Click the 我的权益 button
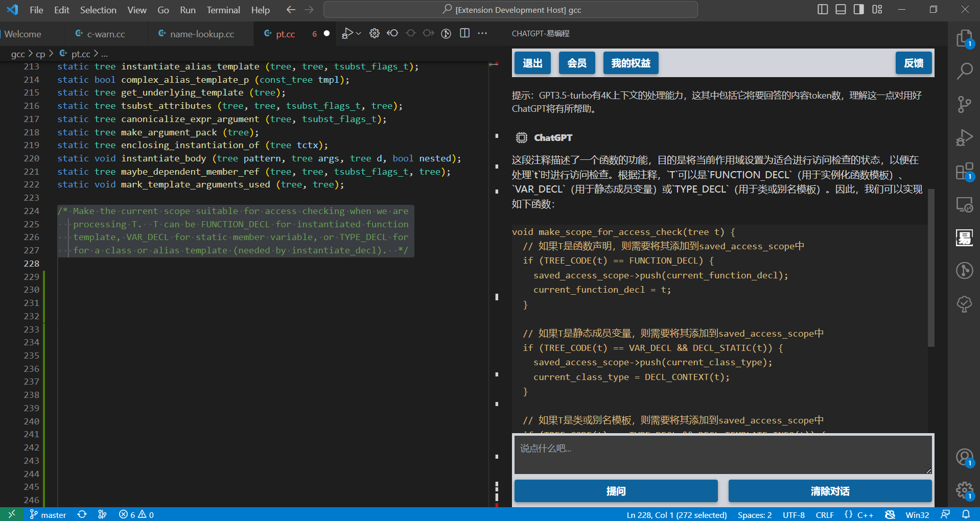This screenshot has height=521, width=980. [631, 63]
